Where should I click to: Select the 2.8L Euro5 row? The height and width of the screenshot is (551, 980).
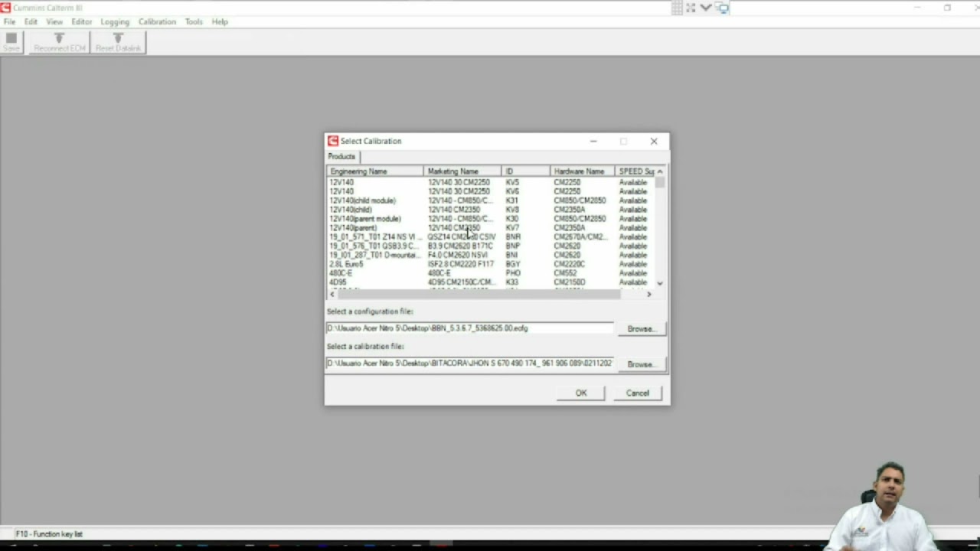click(x=491, y=264)
